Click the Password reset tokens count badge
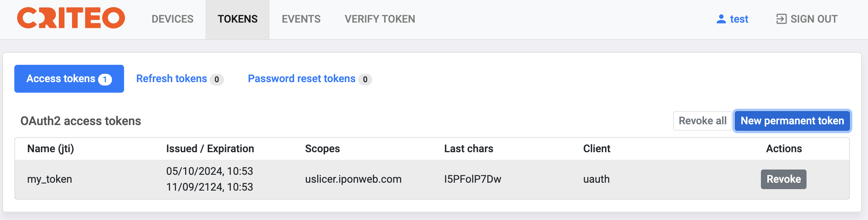 pyautogui.click(x=365, y=79)
